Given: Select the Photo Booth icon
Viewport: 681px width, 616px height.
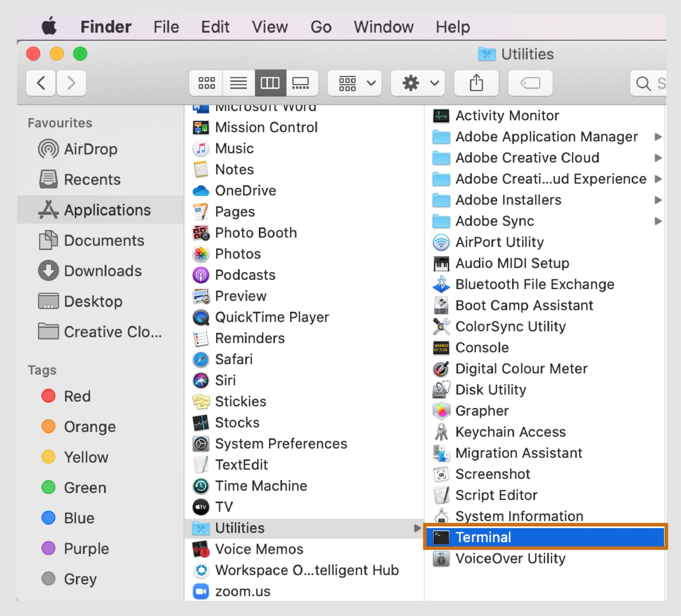Looking at the screenshot, I should (201, 233).
